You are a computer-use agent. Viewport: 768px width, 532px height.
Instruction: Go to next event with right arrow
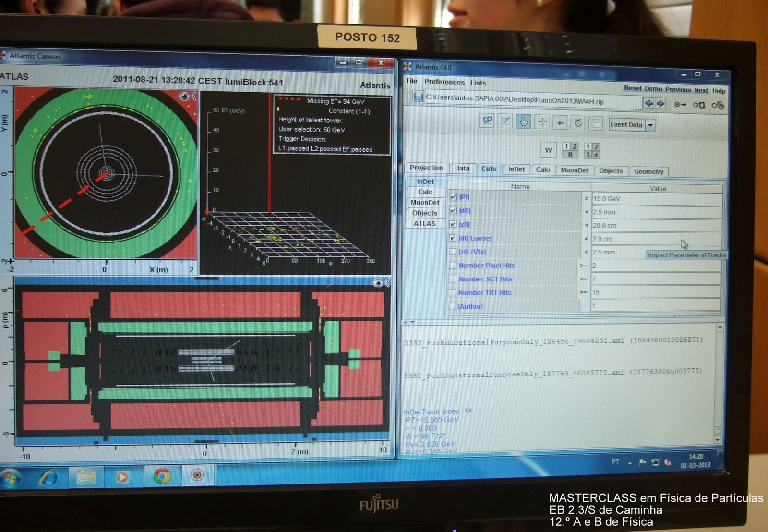point(660,103)
